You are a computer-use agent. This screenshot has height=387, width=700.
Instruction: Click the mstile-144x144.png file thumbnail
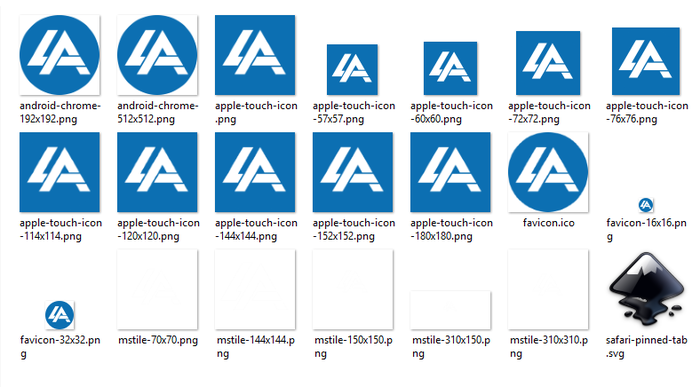coord(255,289)
